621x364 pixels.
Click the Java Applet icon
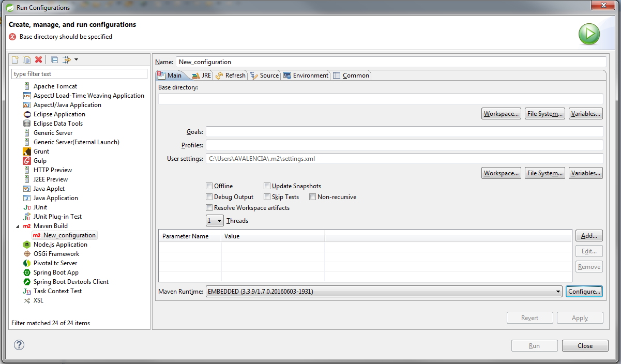click(27, 189)
